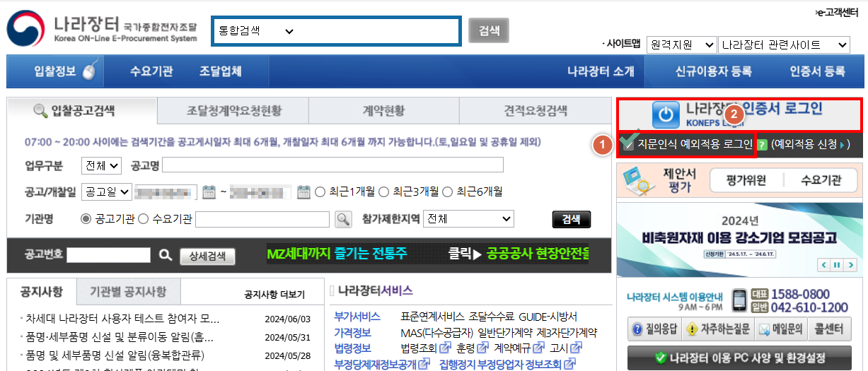Viewport: 868px width, 371px height.
Task: Open the 나라장터 소개 menu
Action: click(x=601, y=71)
